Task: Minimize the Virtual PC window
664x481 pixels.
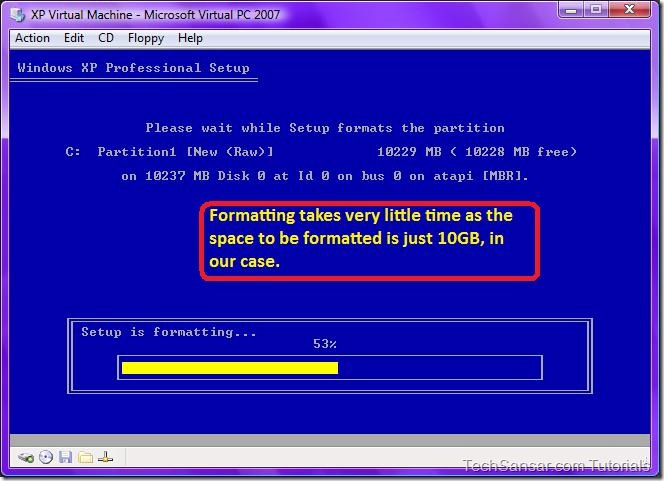Action: tap(571, 9)
